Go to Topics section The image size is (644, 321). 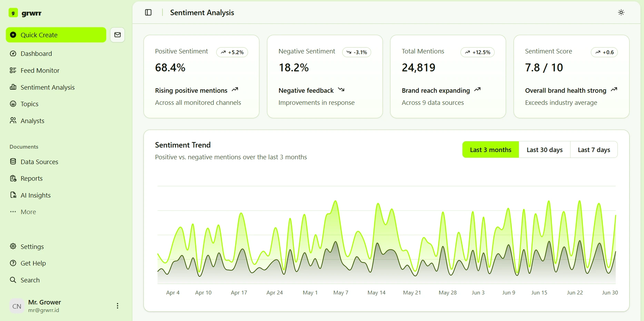29,104
